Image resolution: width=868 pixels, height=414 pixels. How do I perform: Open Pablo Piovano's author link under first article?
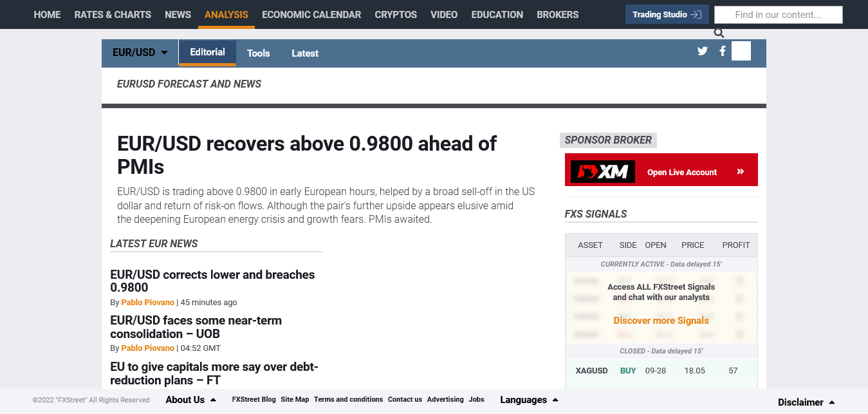pyautogui.click(x=147, y=303)
